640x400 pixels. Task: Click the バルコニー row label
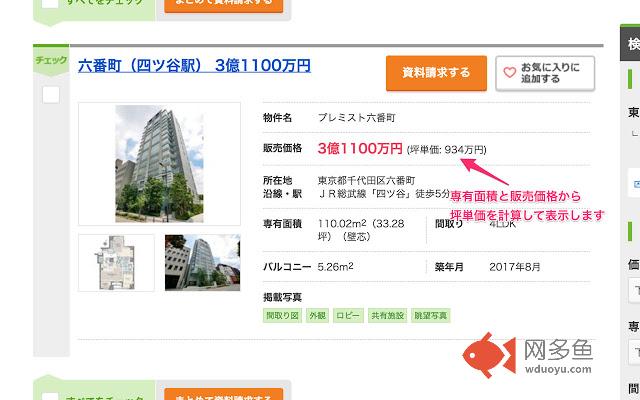coord(287,267)
